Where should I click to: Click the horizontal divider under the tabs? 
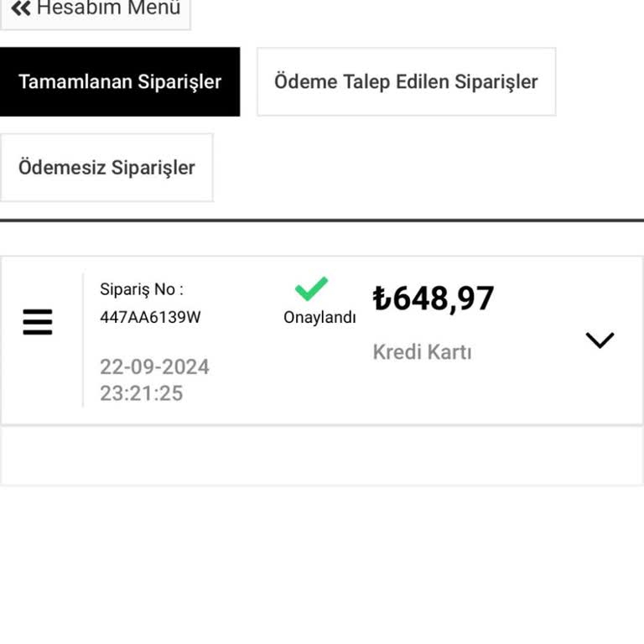[322, 221]
